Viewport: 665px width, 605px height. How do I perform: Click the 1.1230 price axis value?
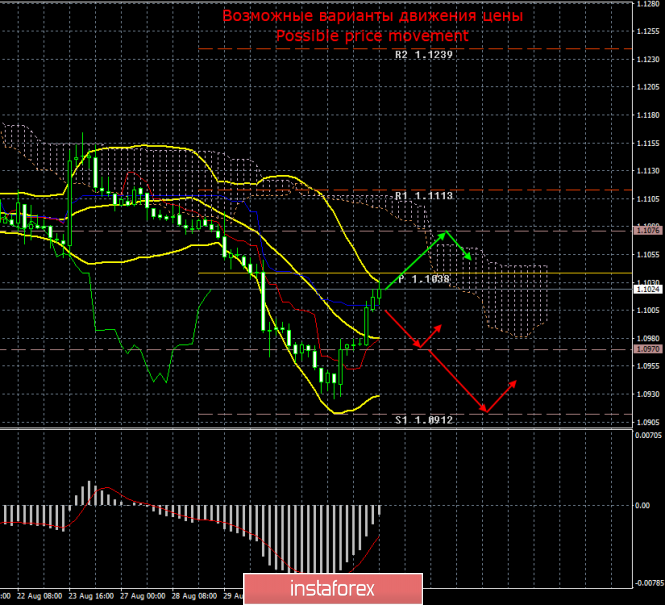click(648, 59)
